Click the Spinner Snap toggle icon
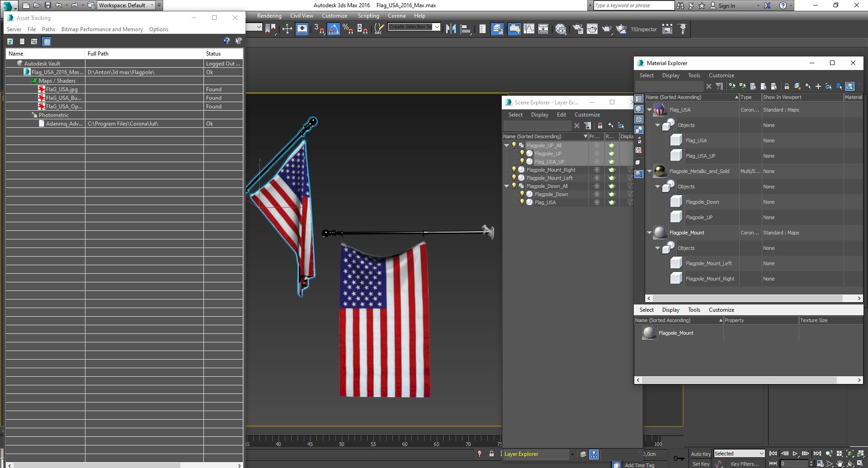 point(362,29)
